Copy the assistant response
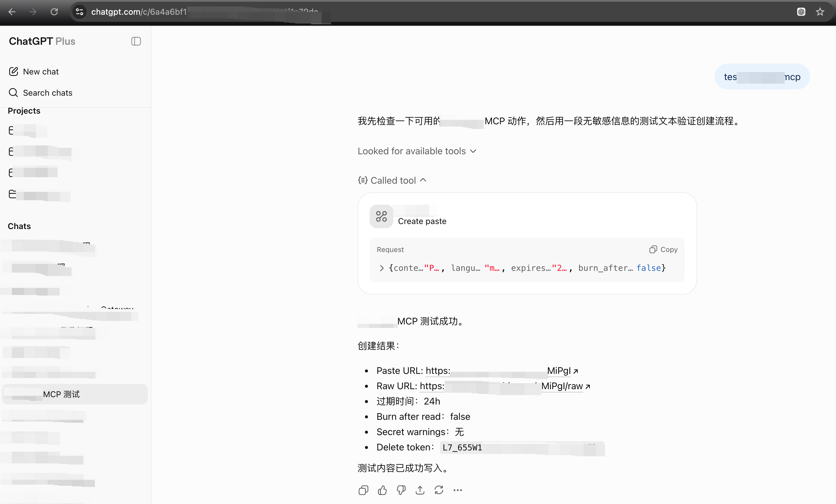The image size is (836, 504). point(364,490)
